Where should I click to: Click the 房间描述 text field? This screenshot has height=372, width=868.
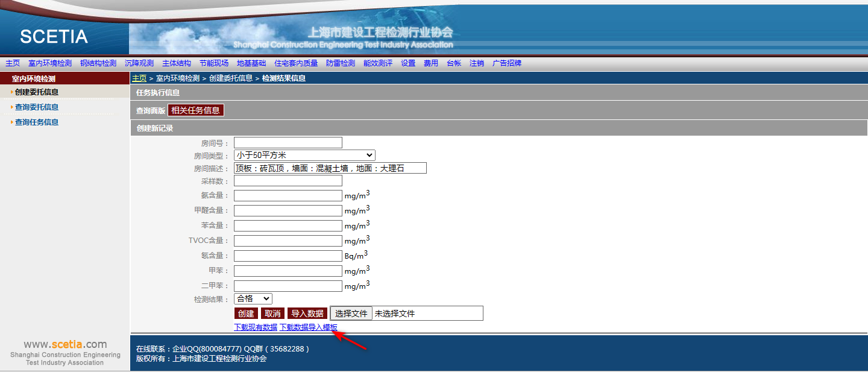point(330,168)
